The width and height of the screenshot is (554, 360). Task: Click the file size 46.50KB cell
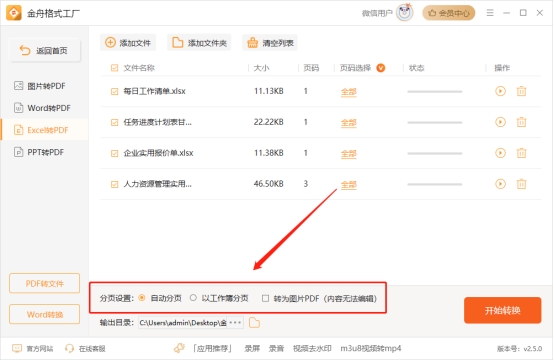click(269, 184)
